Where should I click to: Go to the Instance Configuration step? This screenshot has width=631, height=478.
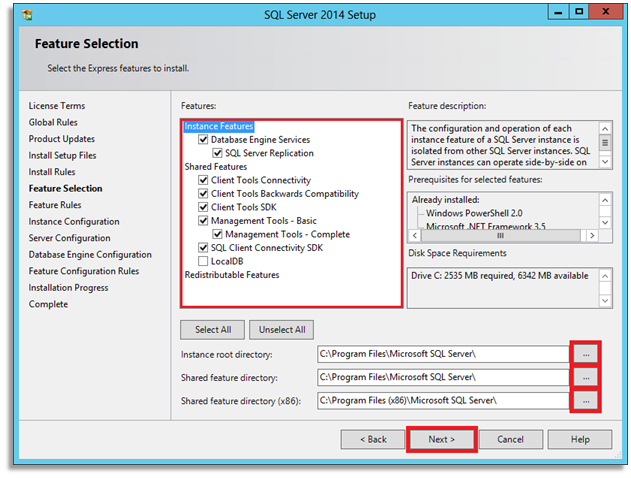point(73,221)
